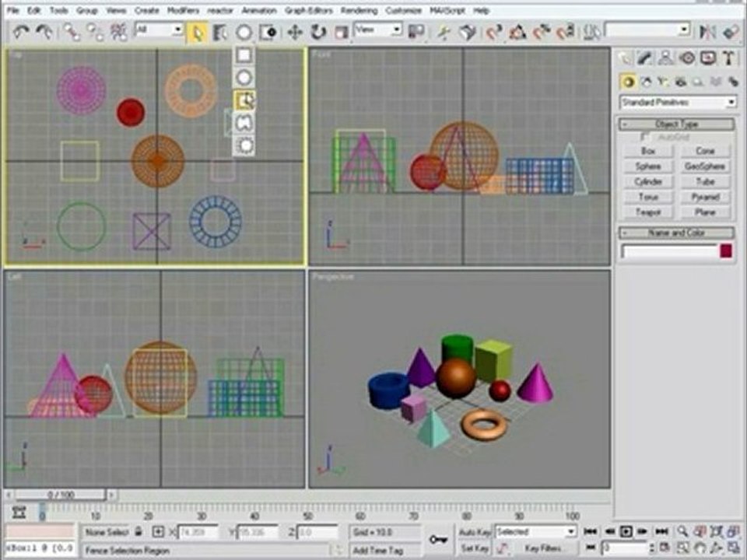This screenshot has height=560, width=747.
Task: Click the GeoSphere primitive button
Action: point(705,166)
